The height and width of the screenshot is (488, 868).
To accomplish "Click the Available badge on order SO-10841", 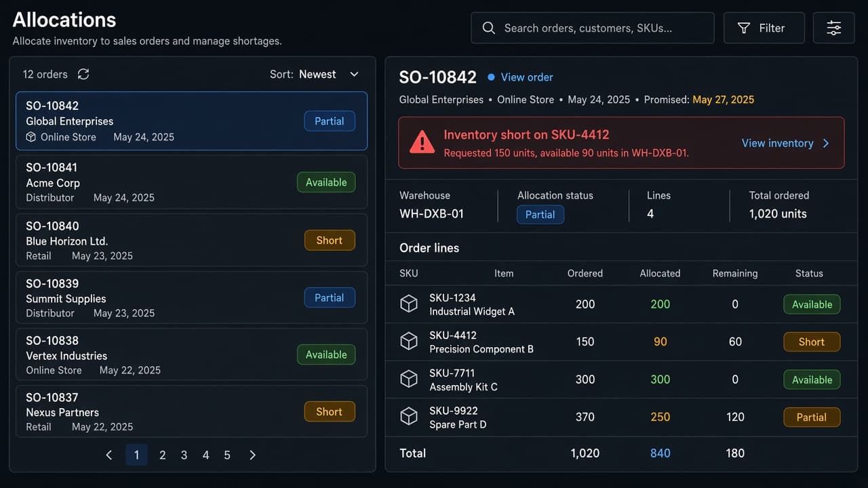I will coord(326,182).
